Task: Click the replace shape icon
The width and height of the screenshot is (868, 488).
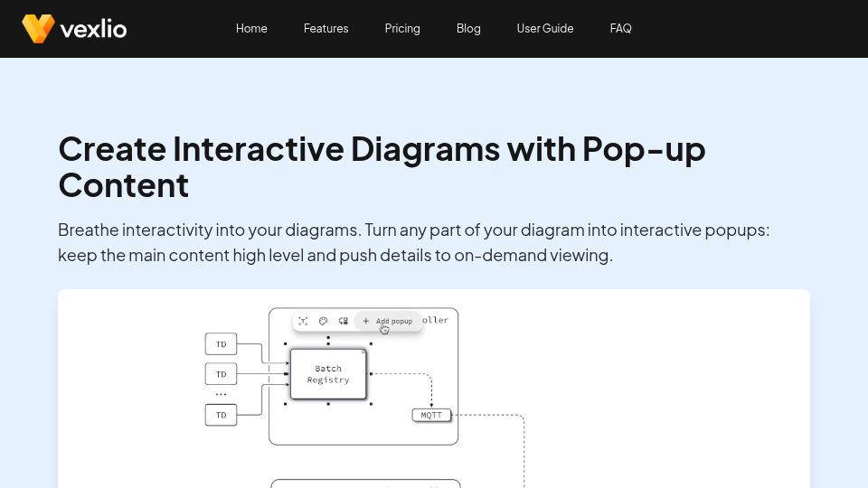Action: coord(344,322)
